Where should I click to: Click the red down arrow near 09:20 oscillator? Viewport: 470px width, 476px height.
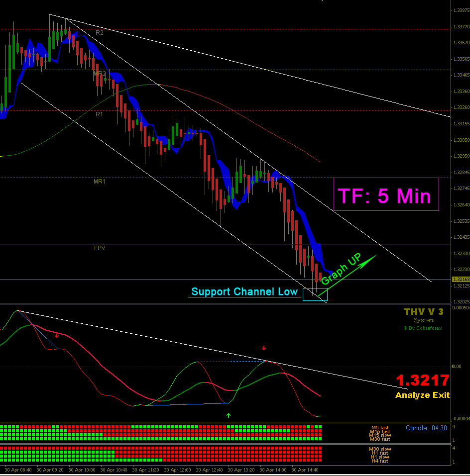(x=57, y=335)
